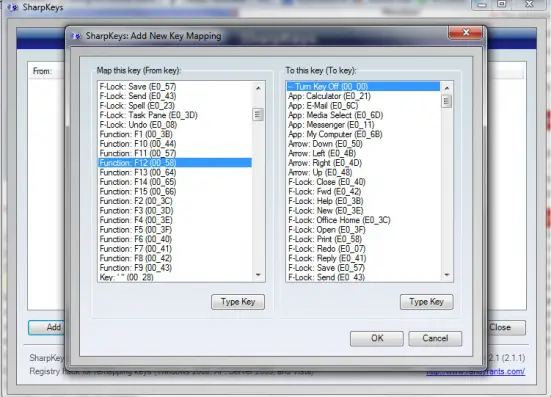Select Function: F12 (00_58) in From list
Screen dimensions: 551x397
click(175, 163)
